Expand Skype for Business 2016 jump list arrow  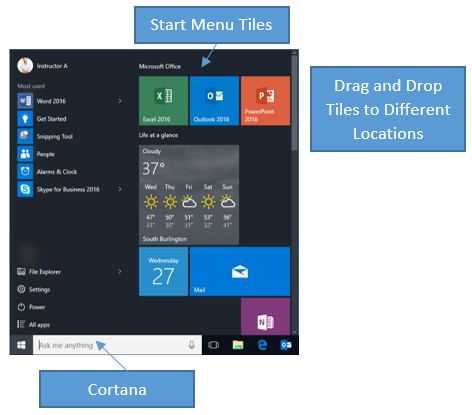[x=120, y=189]
